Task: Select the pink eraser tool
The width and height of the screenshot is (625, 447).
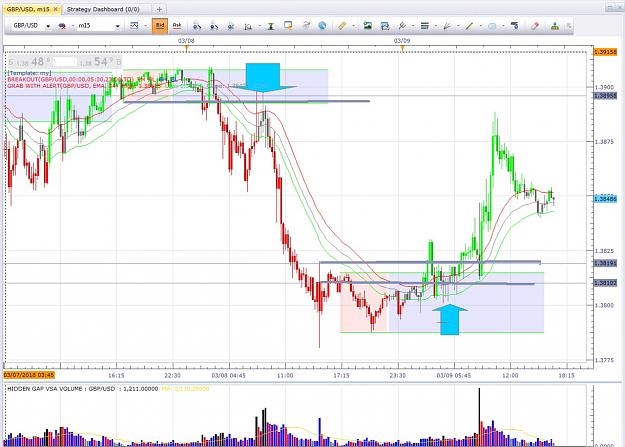Action: point(535,26)
